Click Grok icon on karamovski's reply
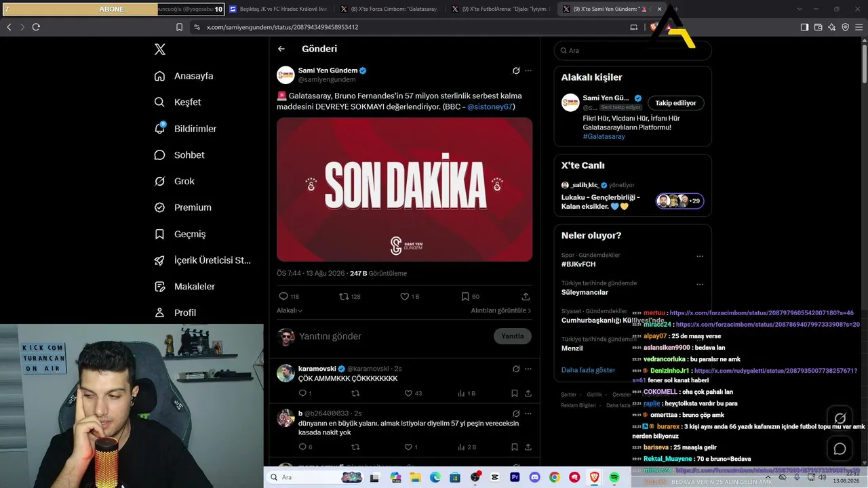Viewport: 868px width, 488px height. tap(516, 369)
